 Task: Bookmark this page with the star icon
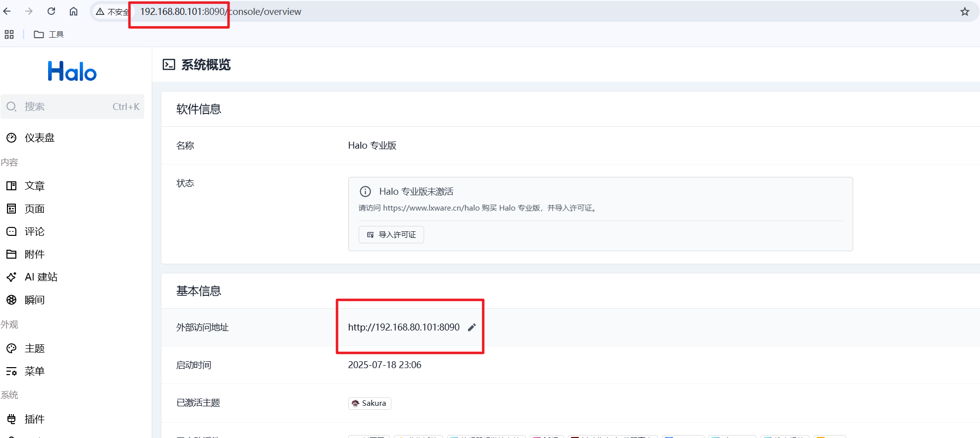click(x=965, y=11)
